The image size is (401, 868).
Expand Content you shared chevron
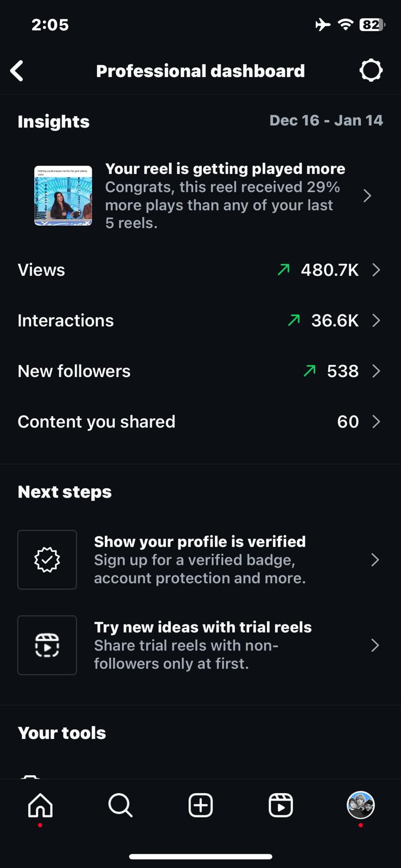click(376, 422)
